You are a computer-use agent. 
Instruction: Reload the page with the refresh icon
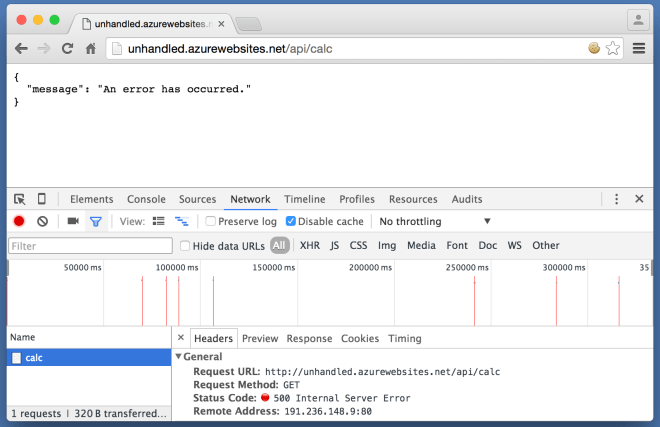click(67, 49)
